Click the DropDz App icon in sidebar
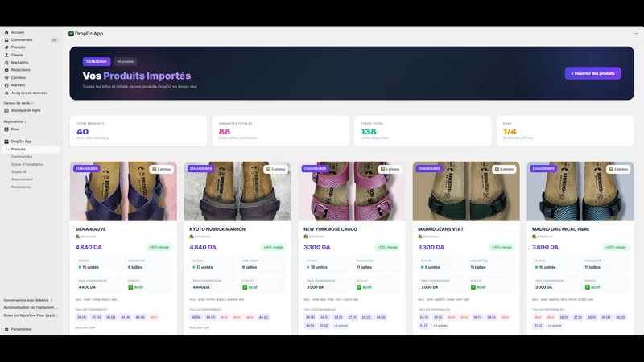The image size is (644, 362). 6,142
